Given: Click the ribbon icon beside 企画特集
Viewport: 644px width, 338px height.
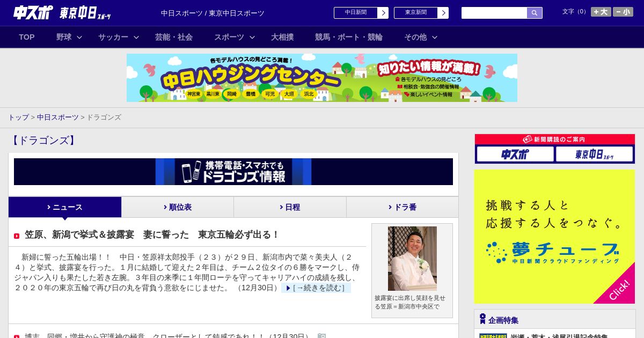Looking at the screenshot, I should [x=482, y=319].
